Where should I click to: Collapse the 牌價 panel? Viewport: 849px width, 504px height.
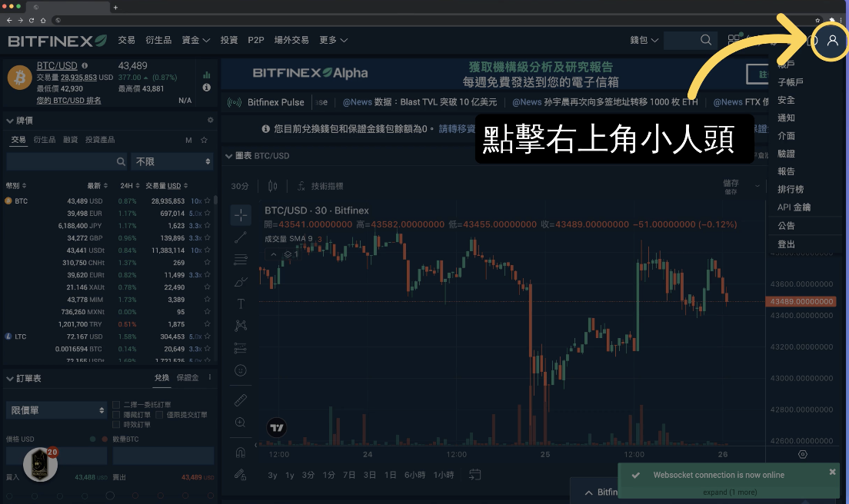tap(10, 121)
